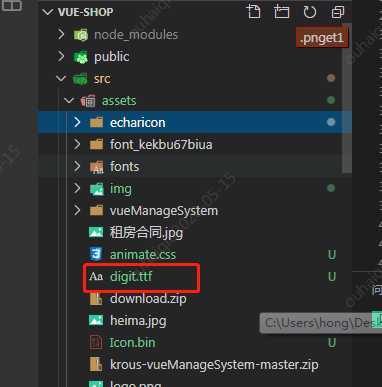Click the VUE-SHOP project title
The image size is (382, 387).
(85, 12)
